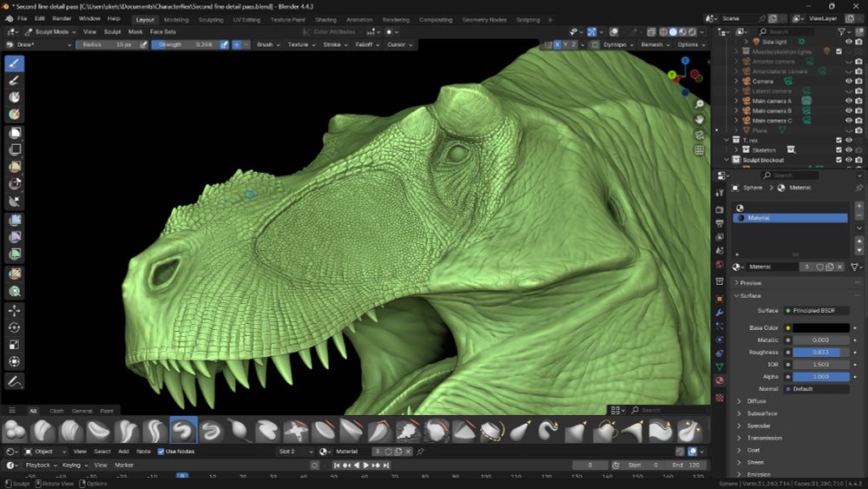Switch perspective/orthographic grid icon in viewport
The height and width of the screenshot is (489, 868).
point(699,150)
